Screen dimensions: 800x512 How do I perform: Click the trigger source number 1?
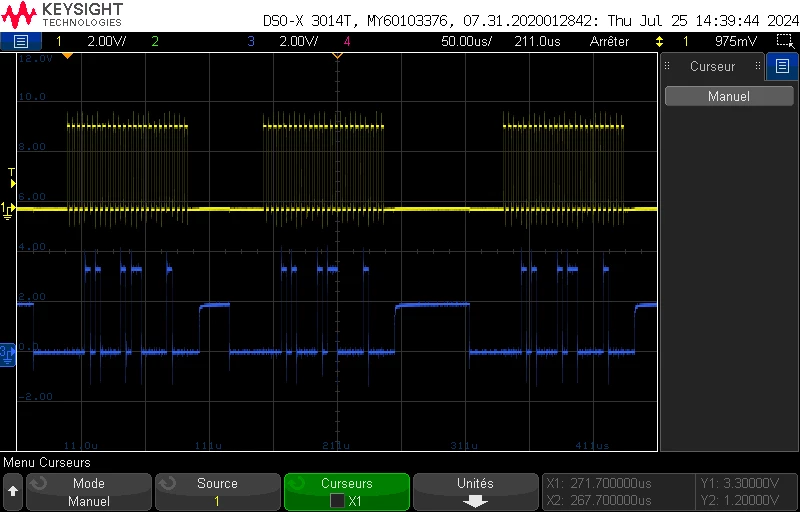[686, 41]
